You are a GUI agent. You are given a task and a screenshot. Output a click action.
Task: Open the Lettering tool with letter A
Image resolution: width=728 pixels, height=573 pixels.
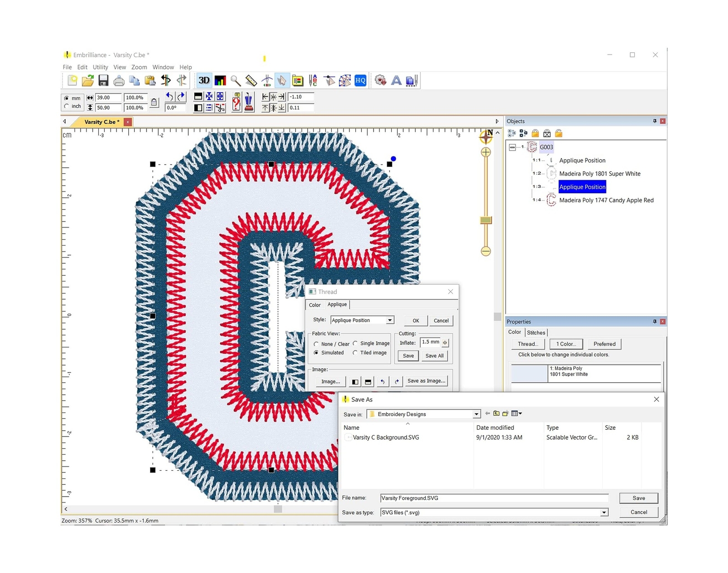(396, 80)
